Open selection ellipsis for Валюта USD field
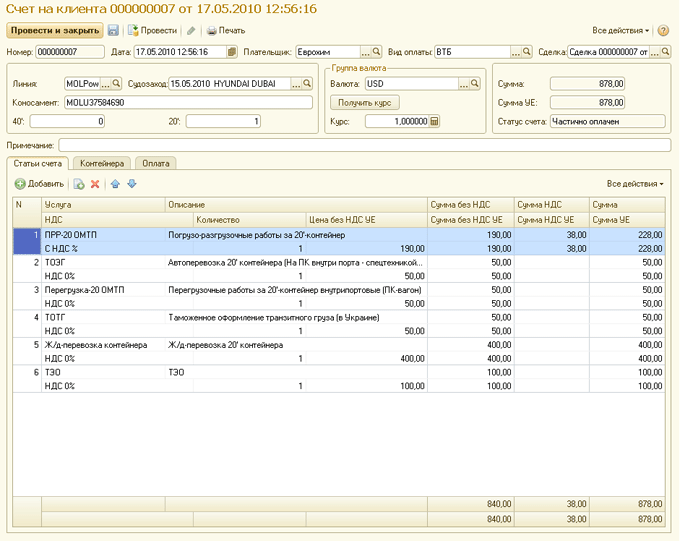The height and width of the screenshot is (541, 680). [x=464, y=84]
